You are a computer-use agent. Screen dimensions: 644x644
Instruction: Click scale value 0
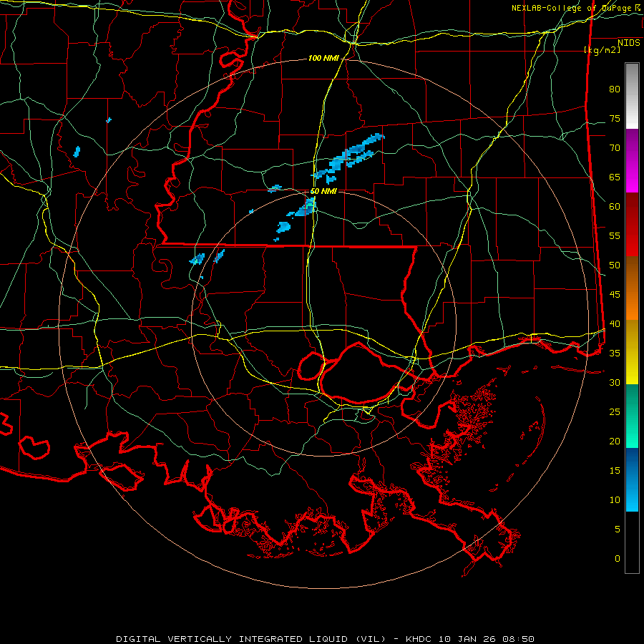pos(618,559)
